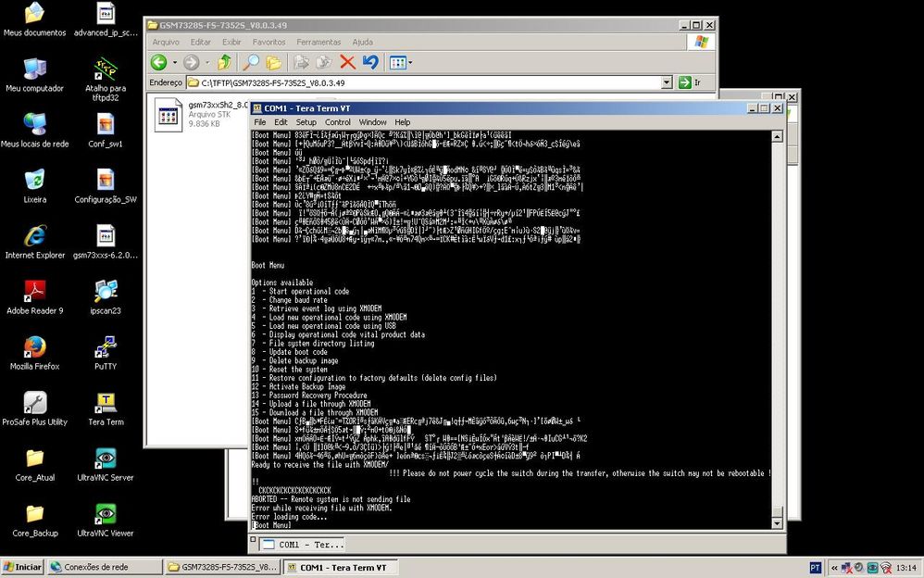Screen dimensions: 924x578
Task: Click the Ir go button
Action: pyautogui.click(x=690, y=82)
